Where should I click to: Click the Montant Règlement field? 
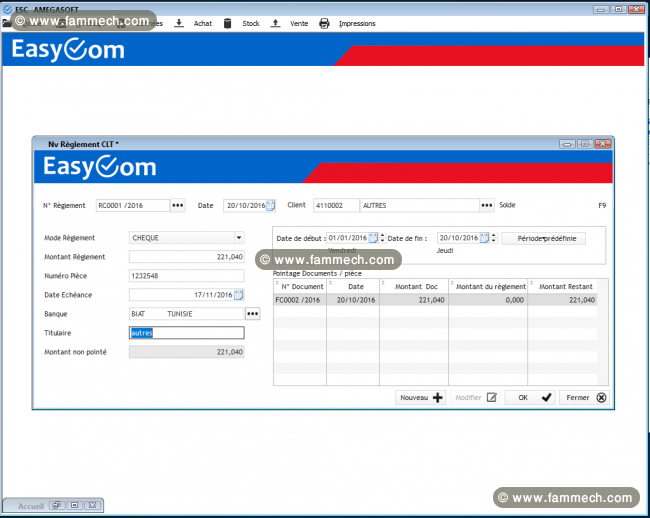click(187, 257)
